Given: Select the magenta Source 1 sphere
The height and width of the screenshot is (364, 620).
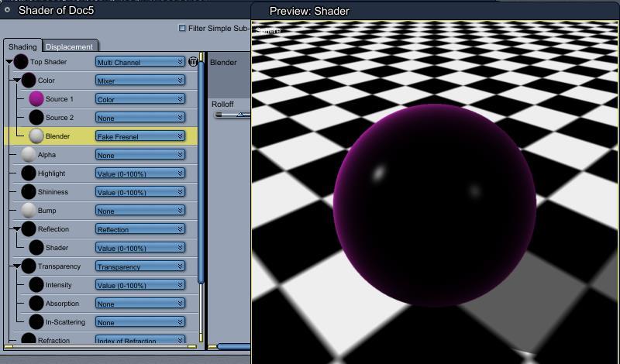Looking at the screenshot, I should coord(36,99).
